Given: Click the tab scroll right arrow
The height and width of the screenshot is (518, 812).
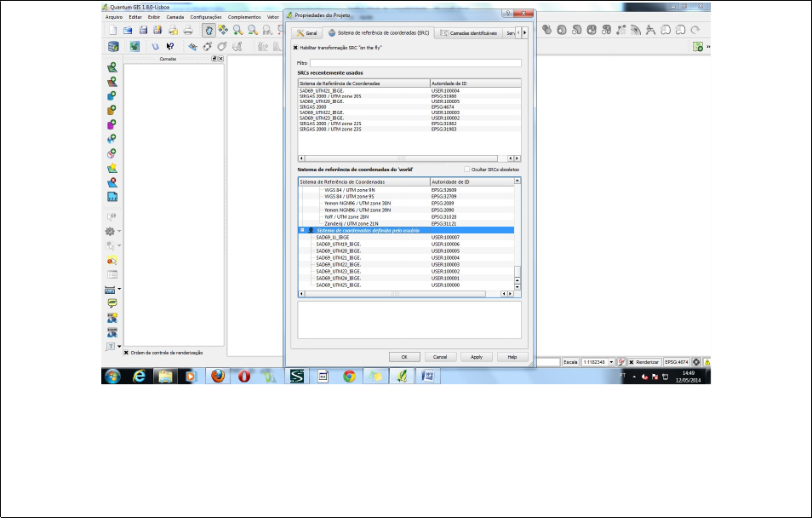Looking at the screenshot, I should (x=524, y=32).
